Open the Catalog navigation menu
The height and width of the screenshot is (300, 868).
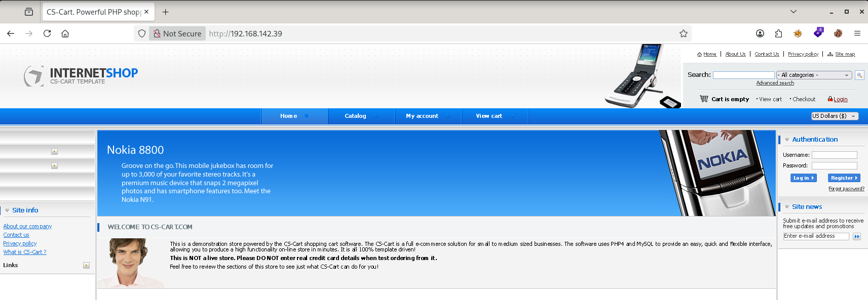click(361, 116)
